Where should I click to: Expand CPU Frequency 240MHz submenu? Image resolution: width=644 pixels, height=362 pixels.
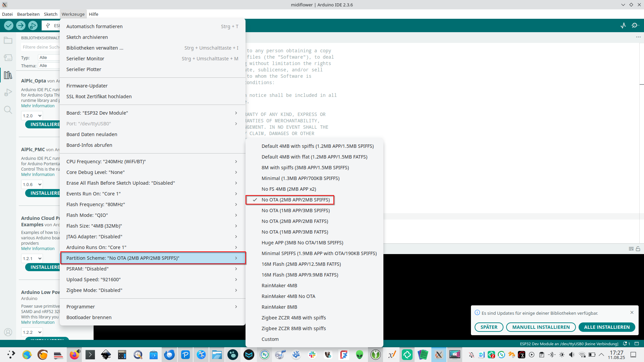(153, 162)
